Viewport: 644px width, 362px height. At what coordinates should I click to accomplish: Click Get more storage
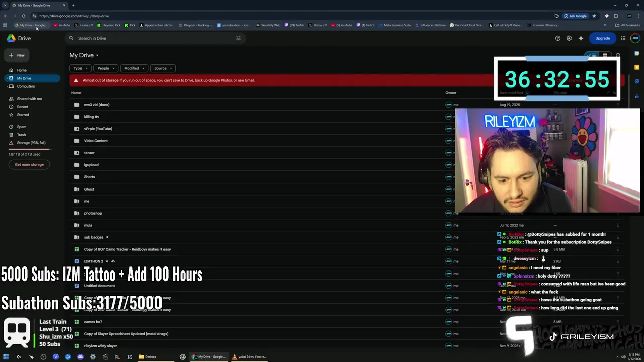tap(29, 165)
